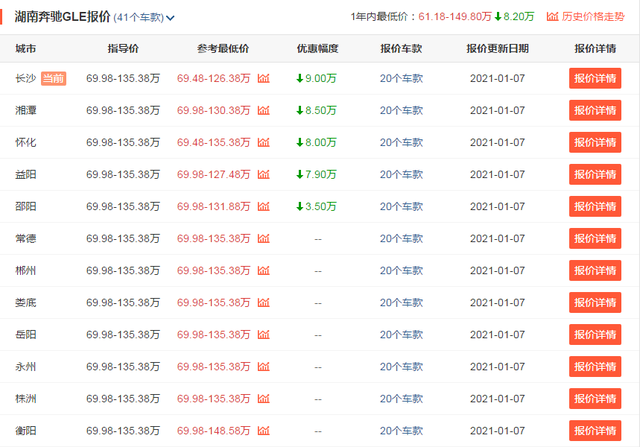Click 报价详情 button for 衡阳
This screenshot has width=640, height=447.
[595, 431]
